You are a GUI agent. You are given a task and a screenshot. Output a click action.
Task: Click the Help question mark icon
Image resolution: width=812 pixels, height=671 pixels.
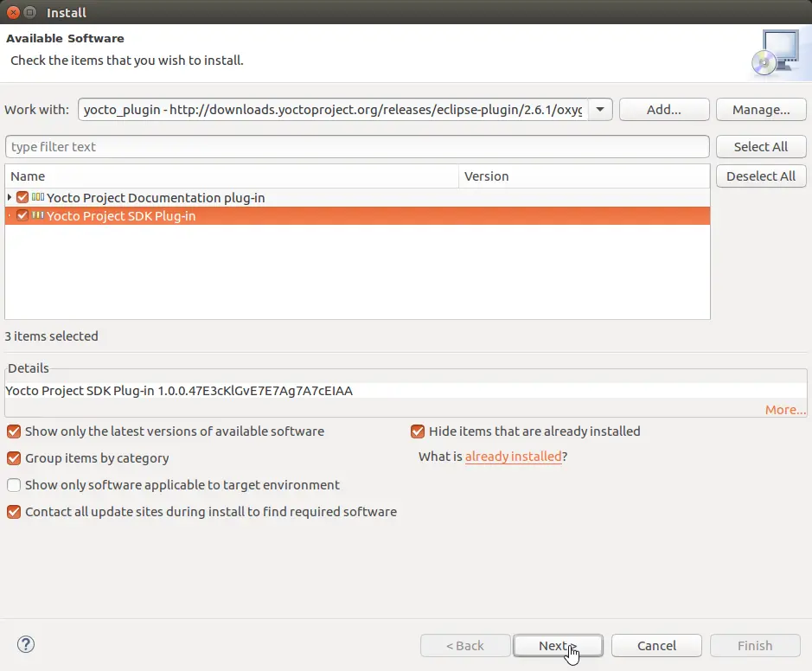point(26,644)
